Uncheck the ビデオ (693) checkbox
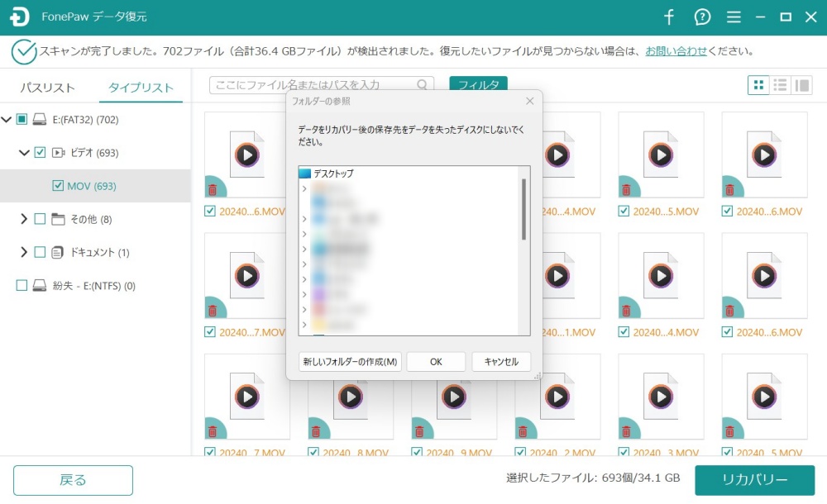Screen dimensions: 827x504 pyautogui.click(x=40, y=152)
